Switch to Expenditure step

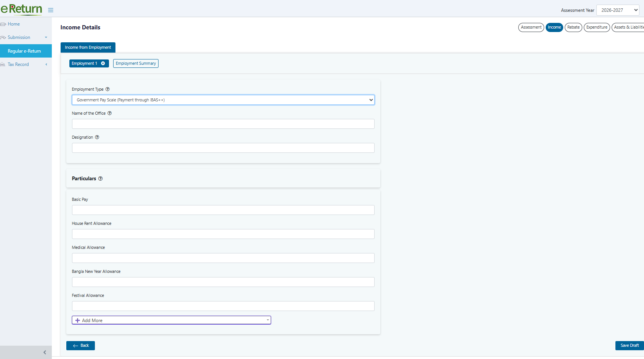[x=597, y=27]
